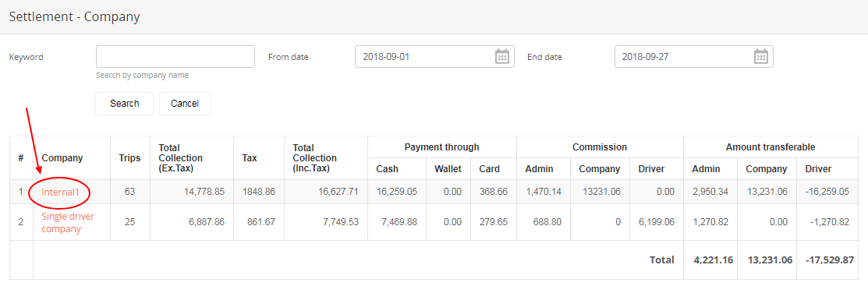Click the Settlement - Company page title
The width and height of the screenshot is (868, 293).
[74, 16]
